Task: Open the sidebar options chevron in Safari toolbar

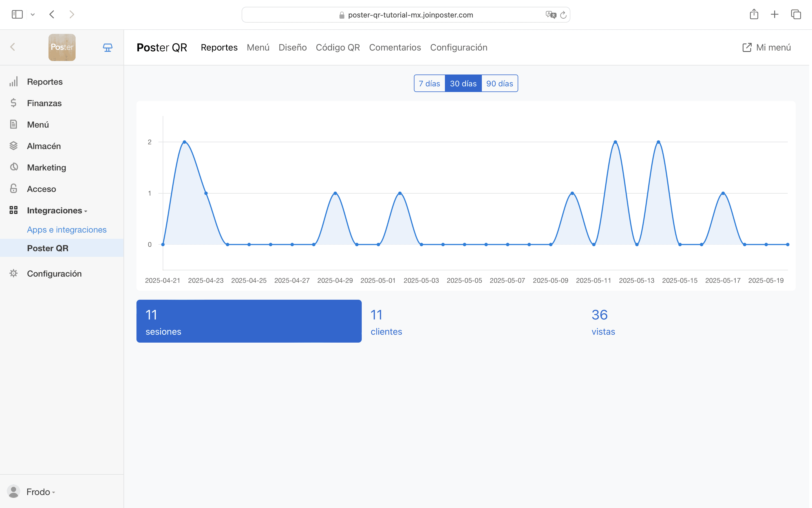Action: (32, 14)
